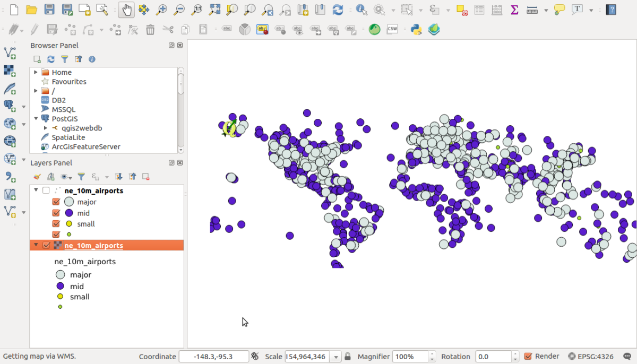
Task: Select ArcGisFeatureServer in Browser
Action: (x=85, y=146)
